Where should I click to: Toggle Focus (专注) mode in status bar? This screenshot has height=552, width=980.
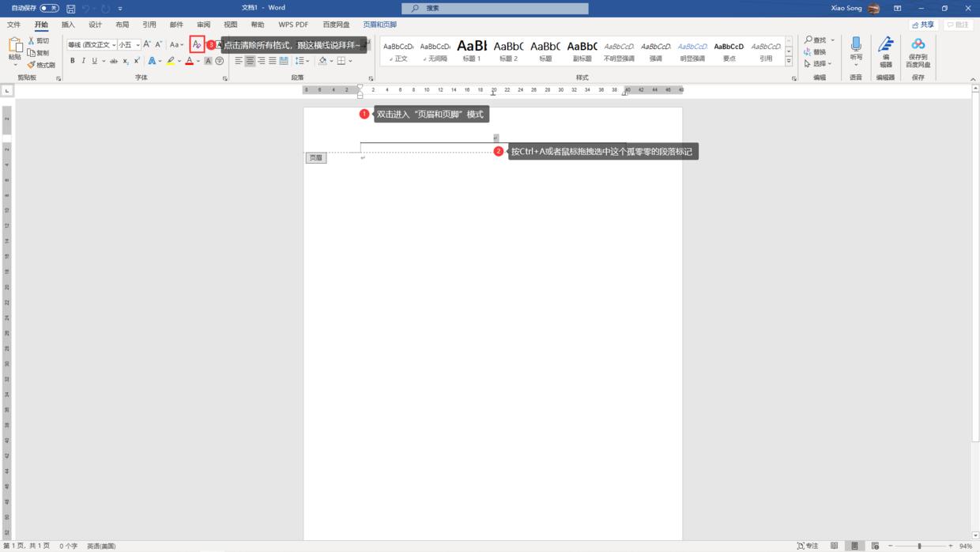(x=808, y=546)
